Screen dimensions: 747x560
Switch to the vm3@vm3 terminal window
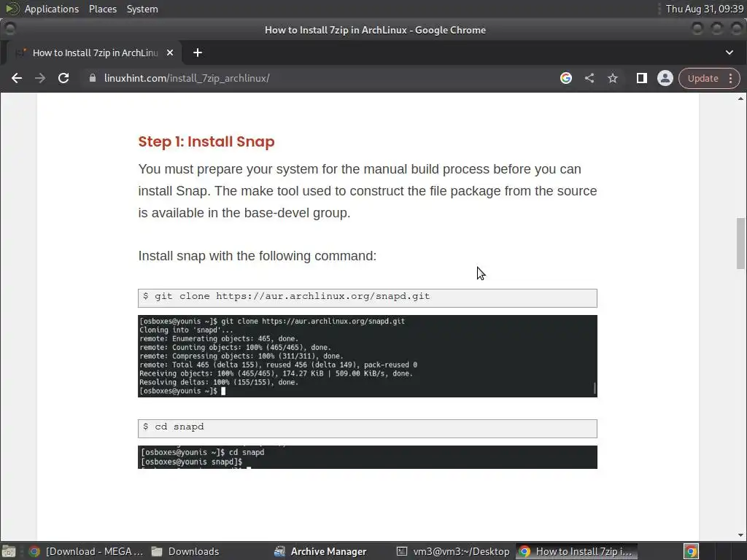[453, 551]
